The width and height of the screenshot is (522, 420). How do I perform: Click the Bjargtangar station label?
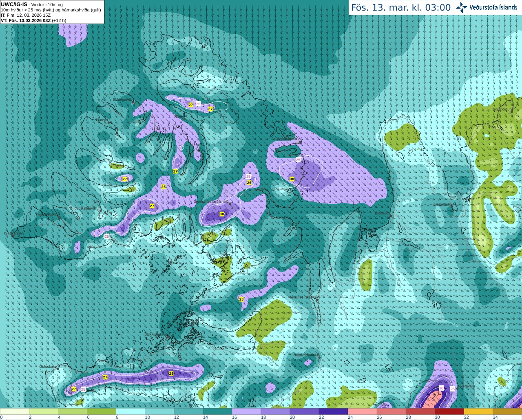point(14,233)
